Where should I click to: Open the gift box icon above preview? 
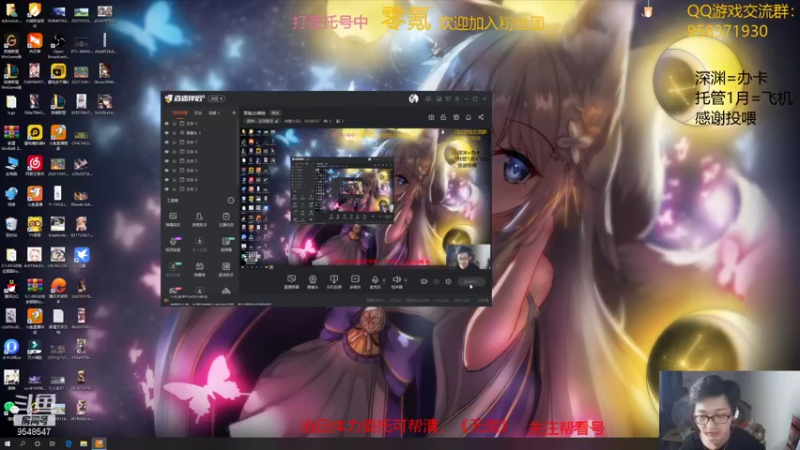431,117
